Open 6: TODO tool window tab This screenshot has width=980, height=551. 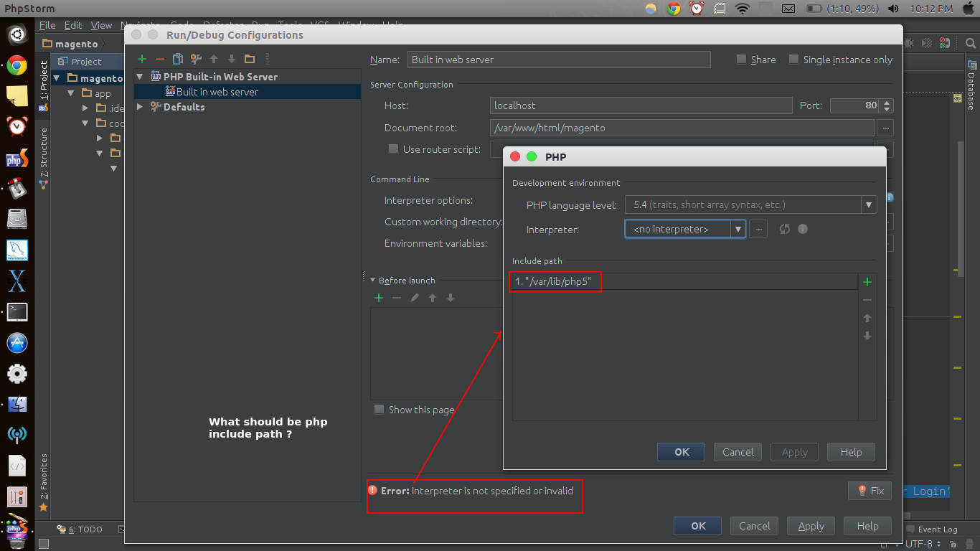[x=80, y=529]
